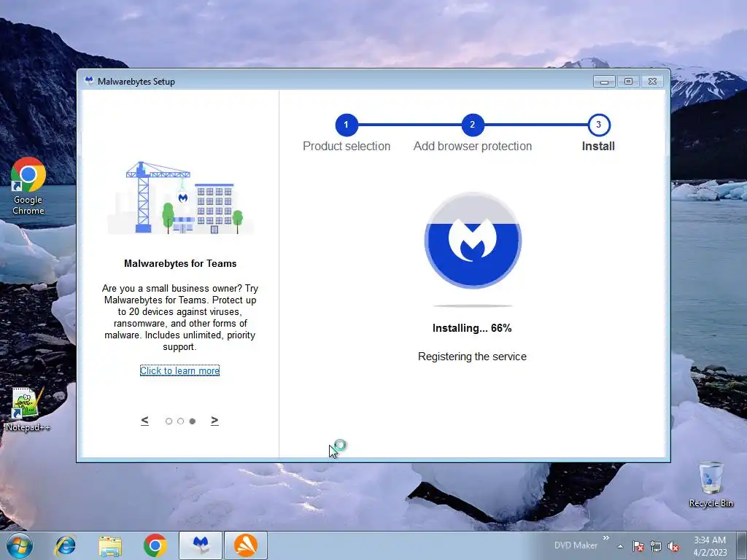
Task: Close the Malwarebytes Setup window
Action: coord(653,82)
